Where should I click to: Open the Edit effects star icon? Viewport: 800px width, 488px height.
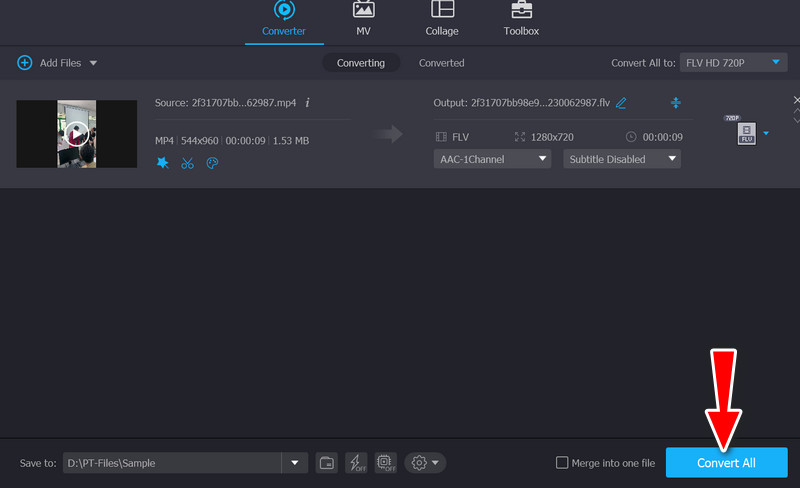(162, 164)
